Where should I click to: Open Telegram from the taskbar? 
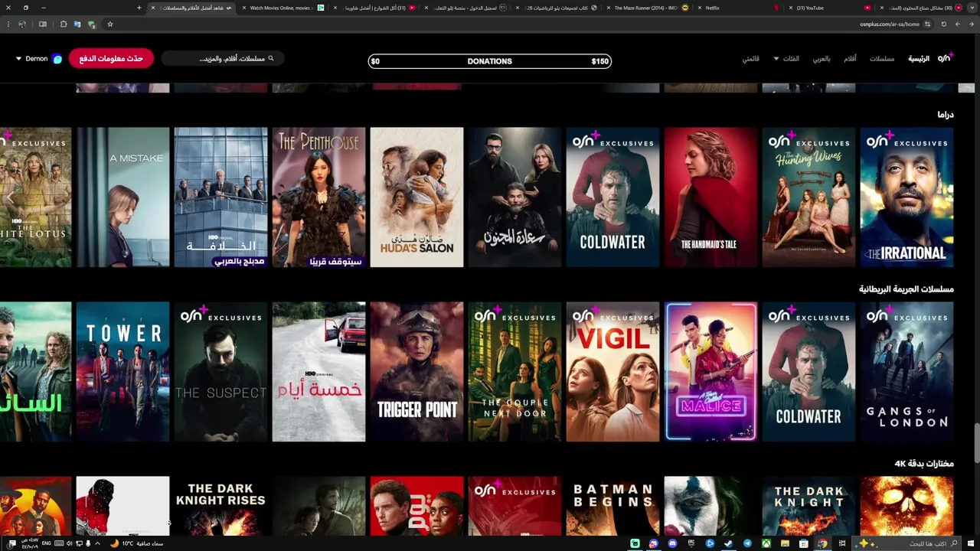[x=746, y=543]
